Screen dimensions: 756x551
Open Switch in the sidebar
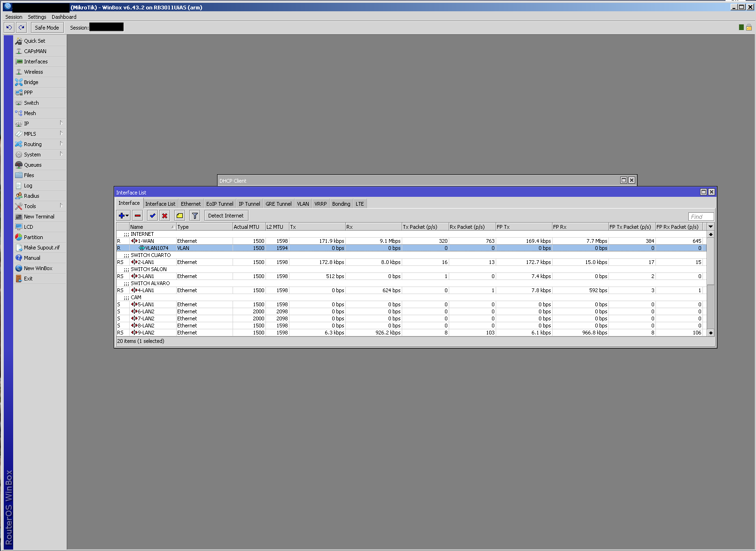(40, 103)
